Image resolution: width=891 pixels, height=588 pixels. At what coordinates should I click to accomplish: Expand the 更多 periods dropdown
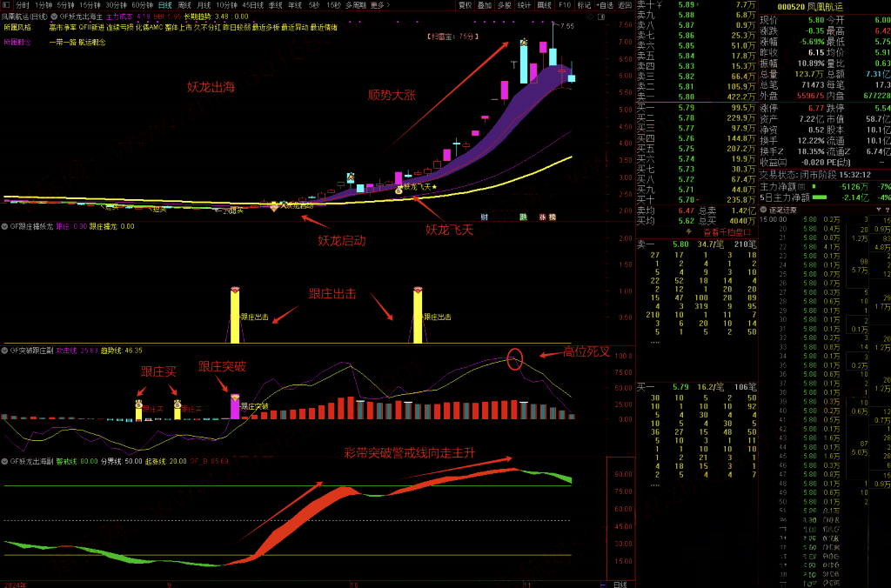(x=377, y=4)
